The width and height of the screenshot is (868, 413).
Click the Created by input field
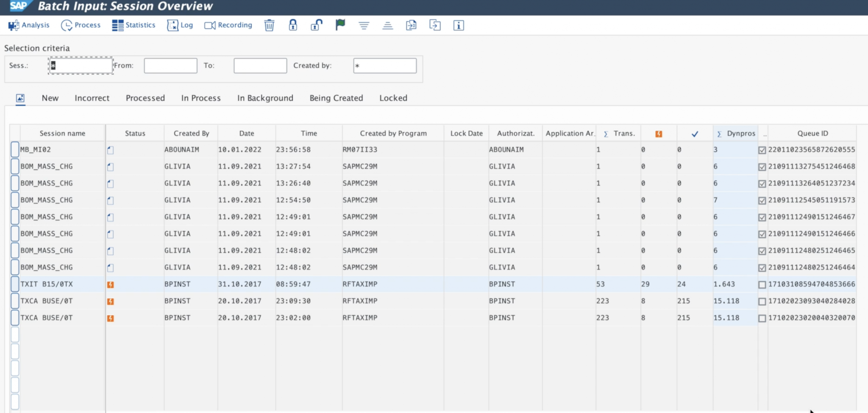pos(385,66)
